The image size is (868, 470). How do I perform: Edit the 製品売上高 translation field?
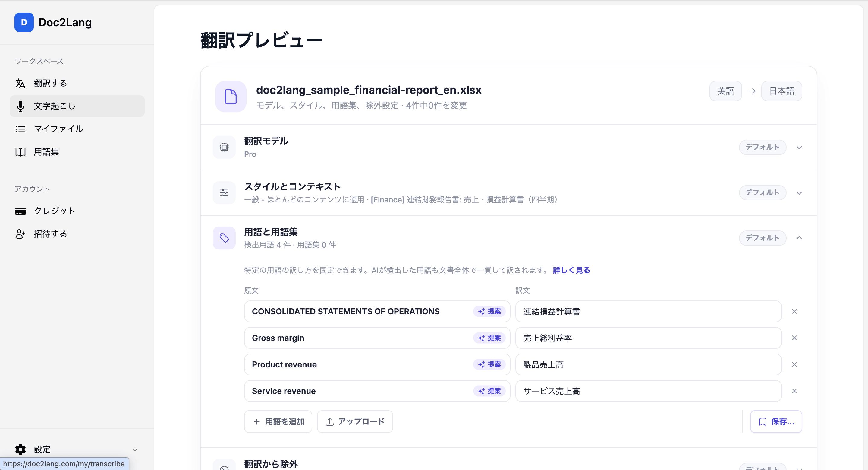click(x=648, y=364)
